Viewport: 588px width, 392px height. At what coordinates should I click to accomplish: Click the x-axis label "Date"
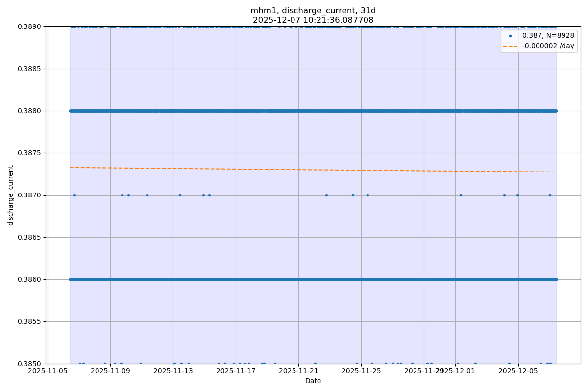[313, 381]
